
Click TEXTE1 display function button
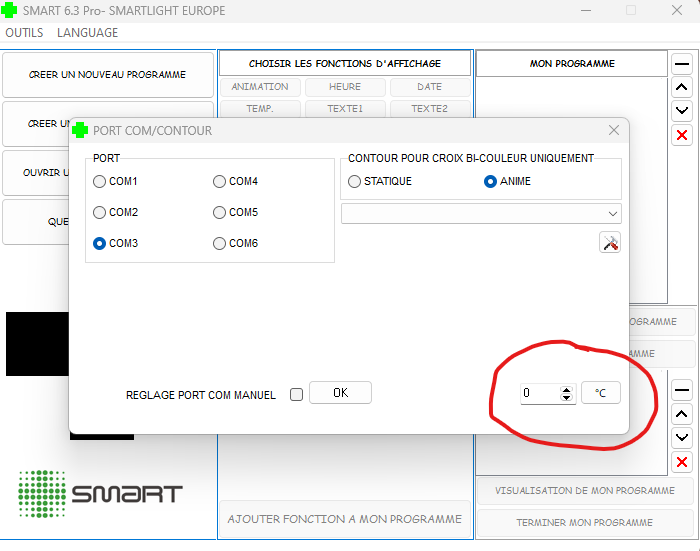pyautogui.click(x=345, y=109)
